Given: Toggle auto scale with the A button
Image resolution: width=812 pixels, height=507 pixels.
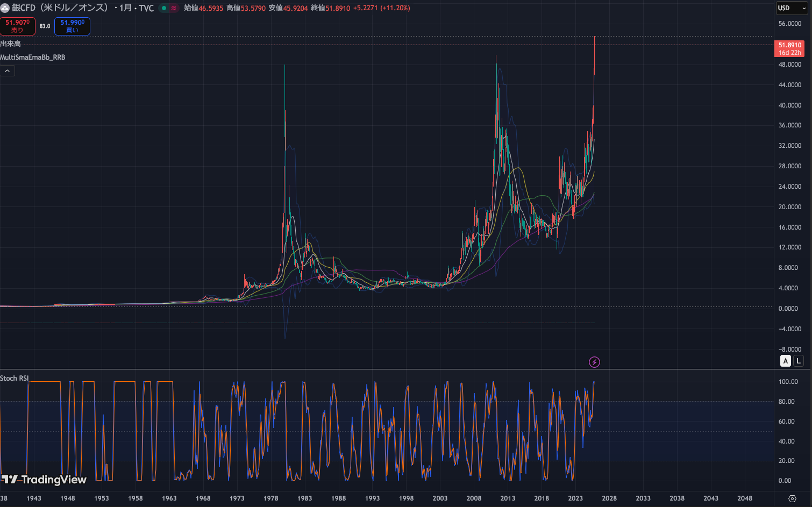Looking at the screenshot, I should (x=786, y=361).
